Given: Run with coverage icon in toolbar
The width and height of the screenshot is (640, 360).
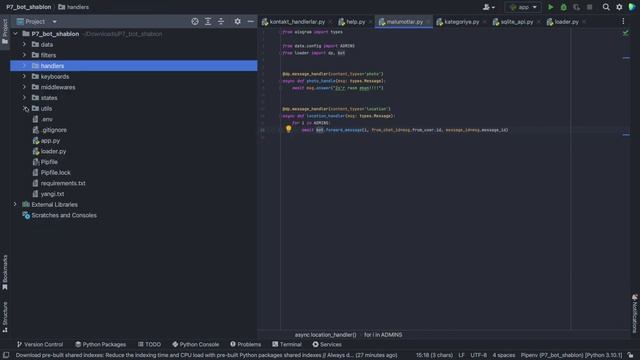Looking at the screenshot, I should click(x=576, y=7).
